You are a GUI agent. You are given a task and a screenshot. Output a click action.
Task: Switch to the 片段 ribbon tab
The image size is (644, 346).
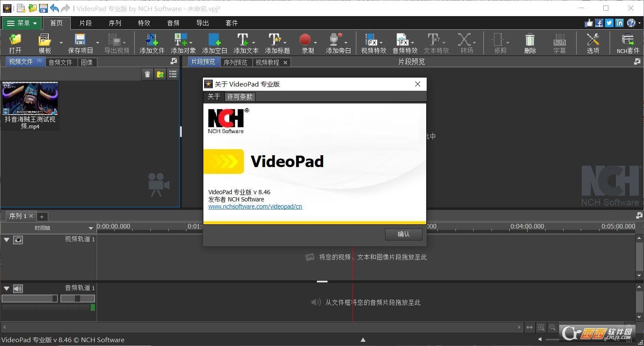86,23
